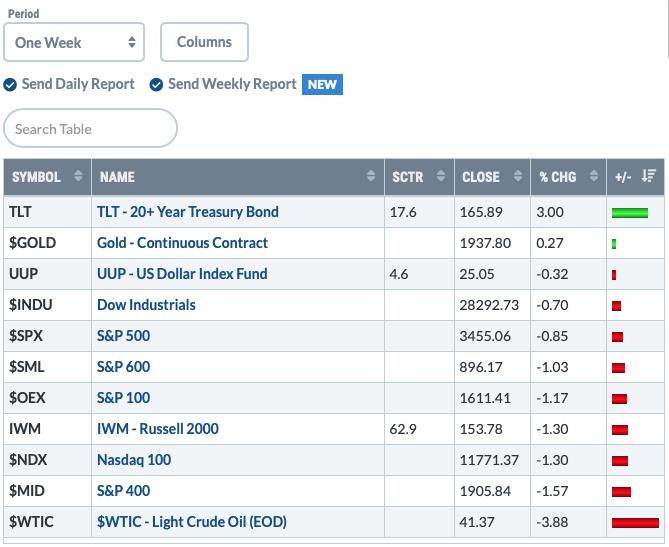Open IWM - Russell 2000 link
This screenshot has width=669, height=547.
tap(158, 429)
